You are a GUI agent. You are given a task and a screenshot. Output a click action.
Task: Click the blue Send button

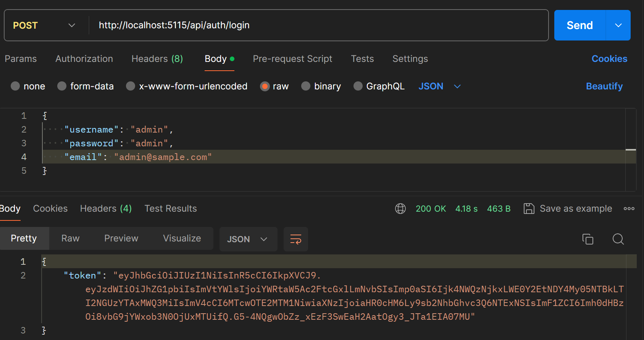[579, 25]
